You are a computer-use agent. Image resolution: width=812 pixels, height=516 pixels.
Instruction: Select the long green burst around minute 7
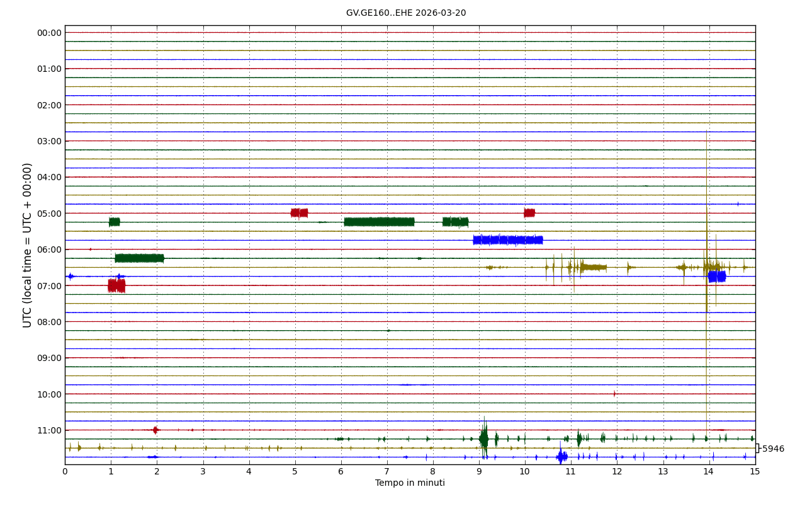point(379,222)
